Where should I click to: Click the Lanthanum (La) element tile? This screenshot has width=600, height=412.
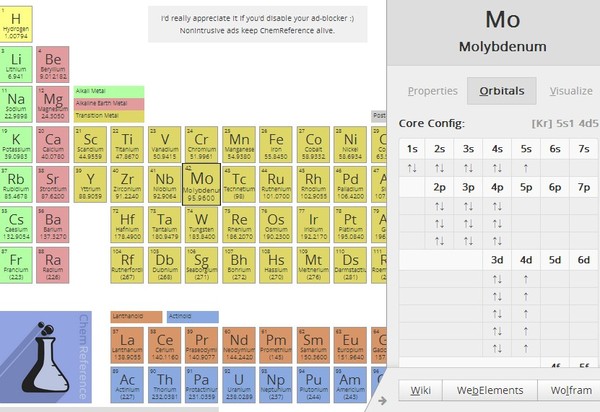pyautogui.click(x=128, y=345)
